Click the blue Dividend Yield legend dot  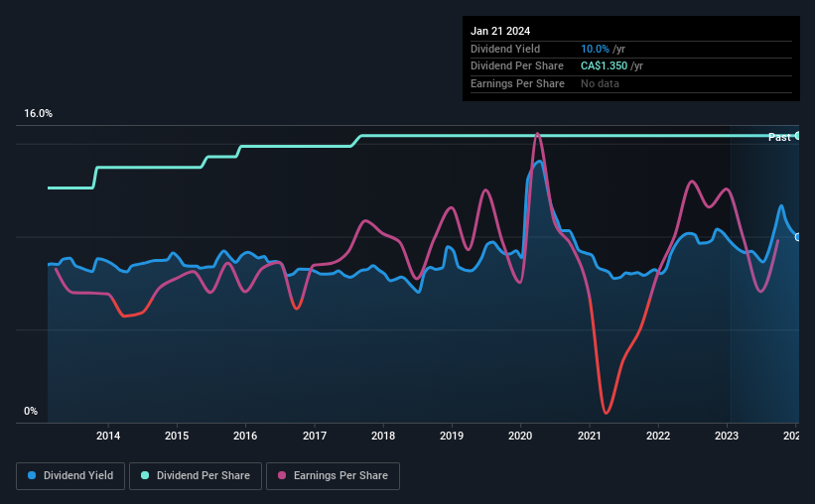[x=32, y=475]
